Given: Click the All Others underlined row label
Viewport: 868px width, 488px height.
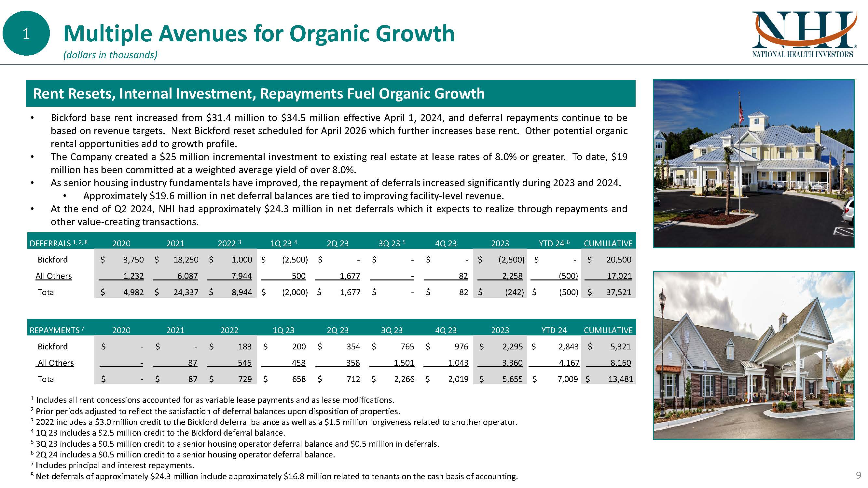Looking at the screenshot, I should pos(53,276).
